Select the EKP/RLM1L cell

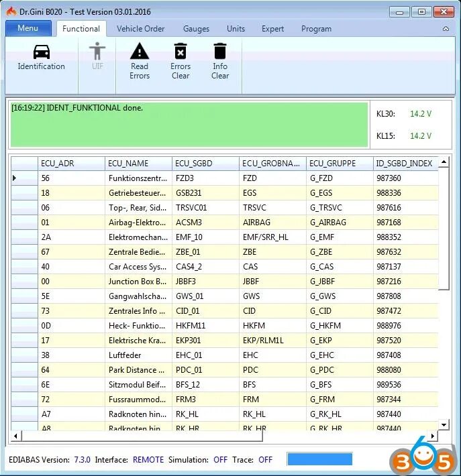click(x=273, y=341)
